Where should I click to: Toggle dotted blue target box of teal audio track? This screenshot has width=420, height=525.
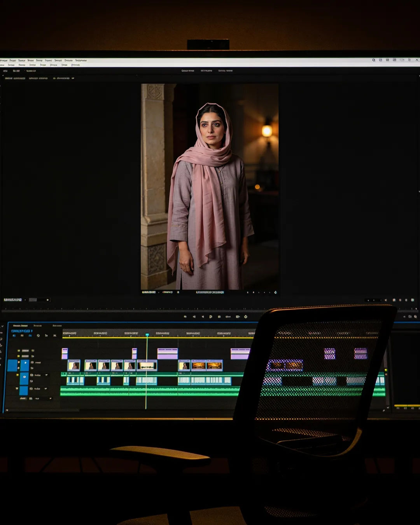[x=24, y=379]
